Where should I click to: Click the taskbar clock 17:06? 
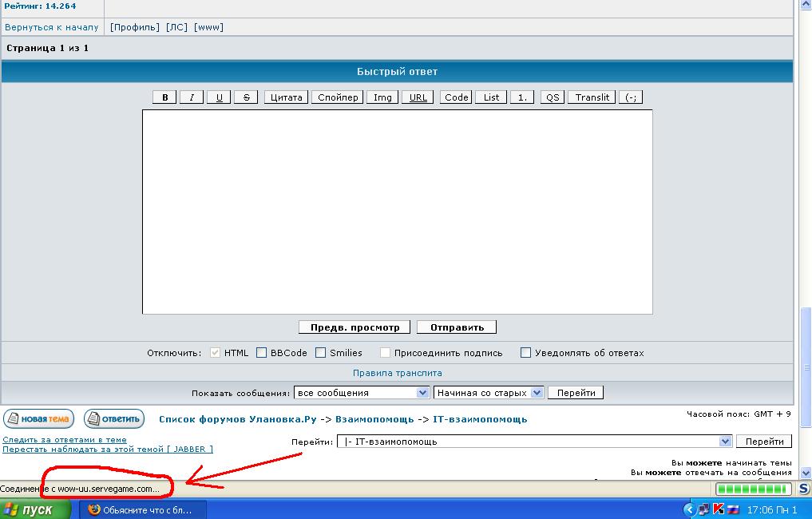pos(759,509)
